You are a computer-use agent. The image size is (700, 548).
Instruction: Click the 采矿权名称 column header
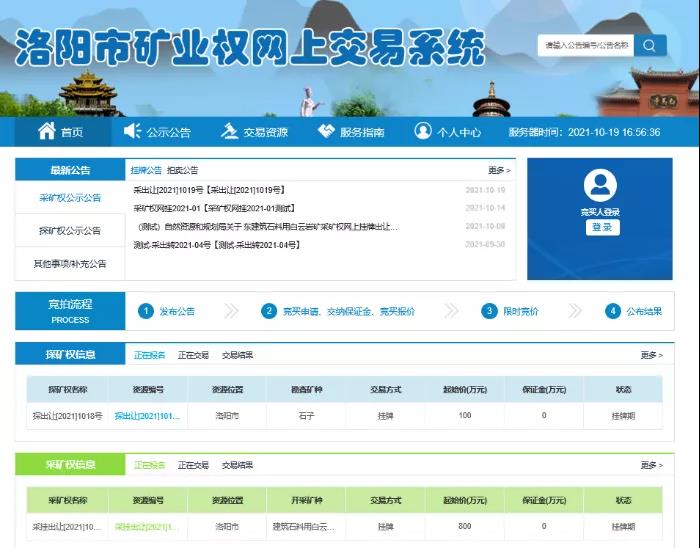tap(67, 500)
